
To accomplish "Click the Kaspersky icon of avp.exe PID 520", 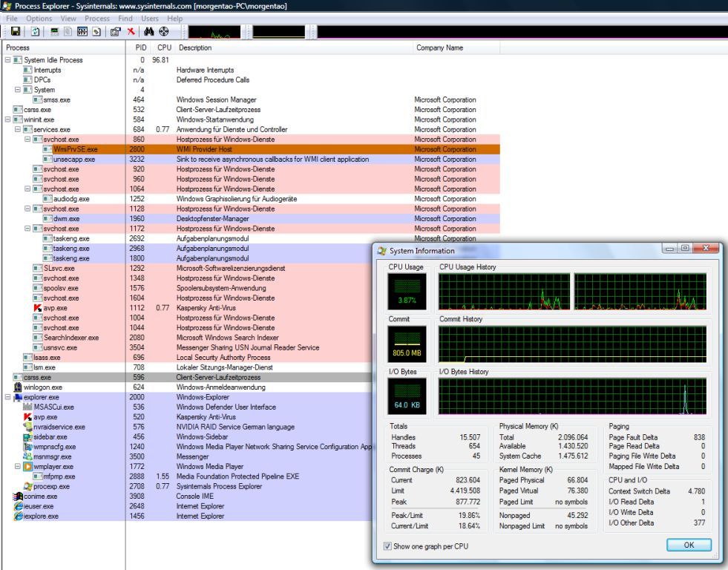I will (28, 417).
